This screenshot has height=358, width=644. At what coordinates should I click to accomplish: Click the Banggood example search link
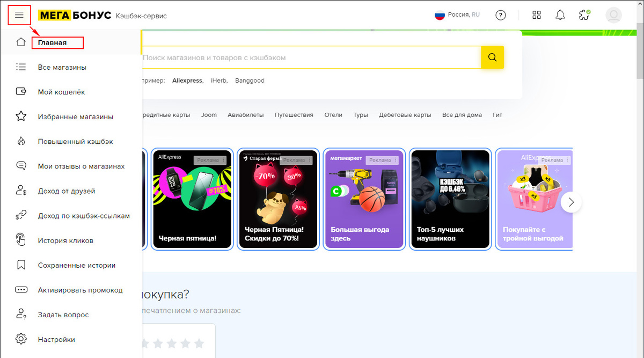coord(250,81)
